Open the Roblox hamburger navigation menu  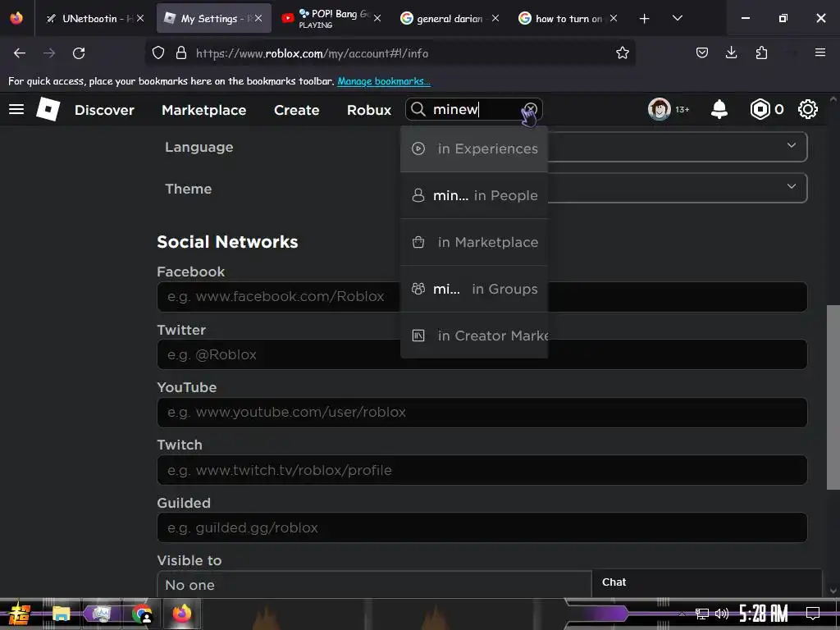[x=16, y=109]
